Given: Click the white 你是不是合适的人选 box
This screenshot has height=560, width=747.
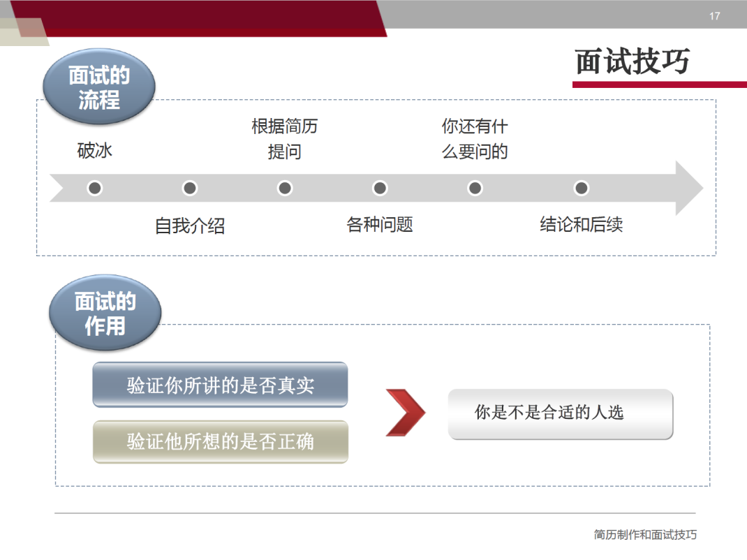Looking at the screenshot, I should tap(560, 413).
